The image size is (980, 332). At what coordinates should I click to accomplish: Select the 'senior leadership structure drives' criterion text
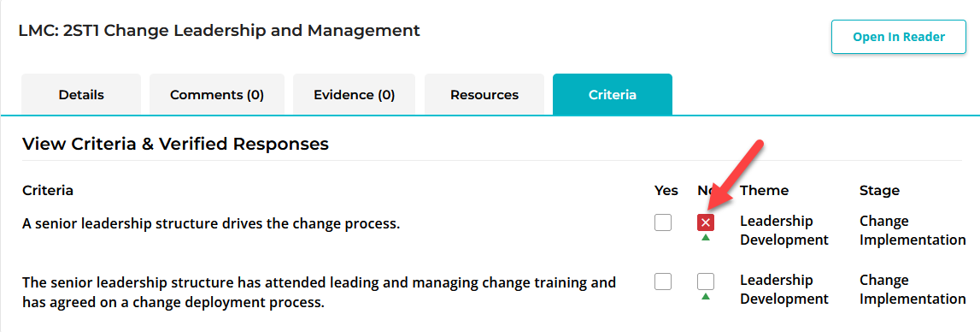pos(211,223)
